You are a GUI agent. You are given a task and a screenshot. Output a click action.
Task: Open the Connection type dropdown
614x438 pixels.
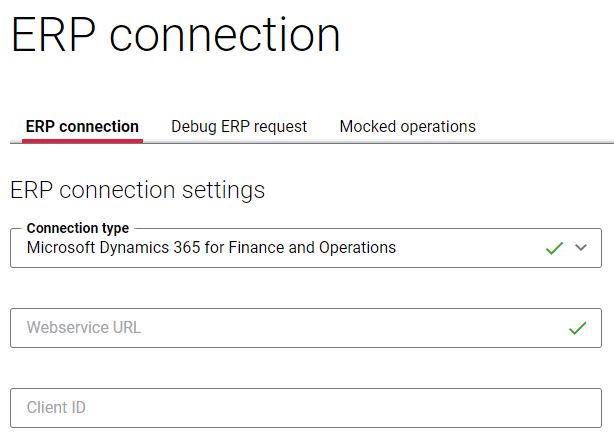pyautogui.click(x=306, y=248)
